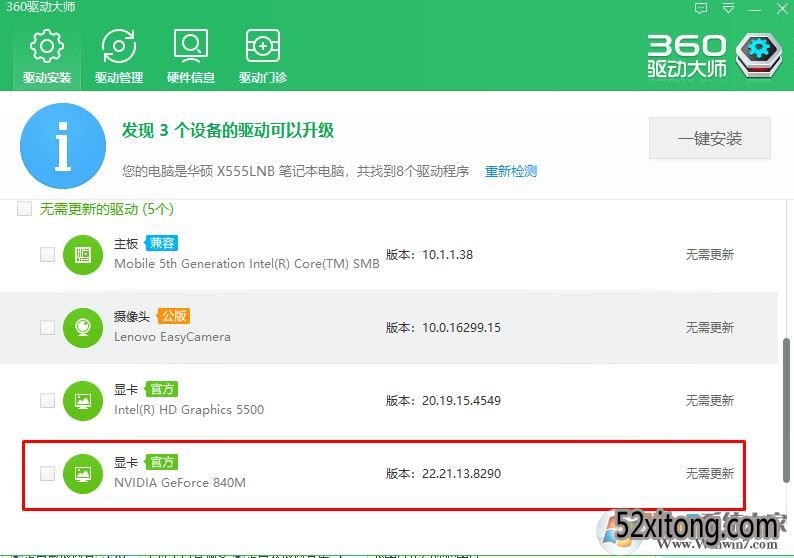Click the 发现 3 个设备的驱动可以升级 heading

tap(228, 130)
